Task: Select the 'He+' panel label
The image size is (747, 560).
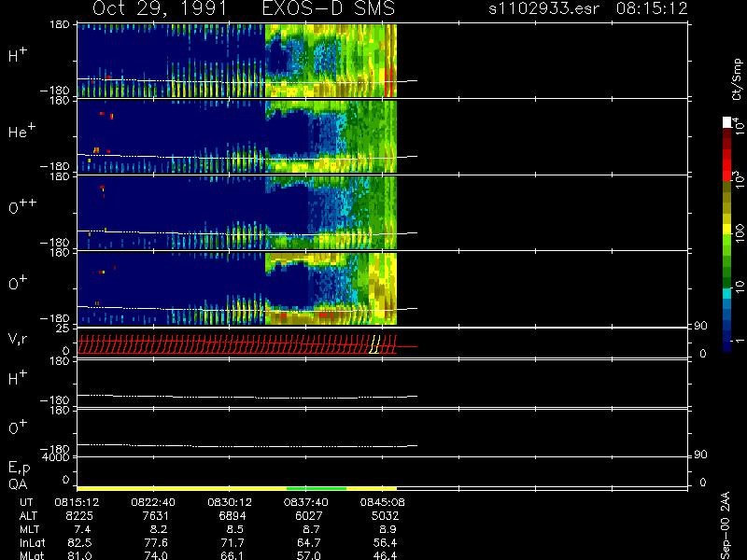Action: click(21, 131)
